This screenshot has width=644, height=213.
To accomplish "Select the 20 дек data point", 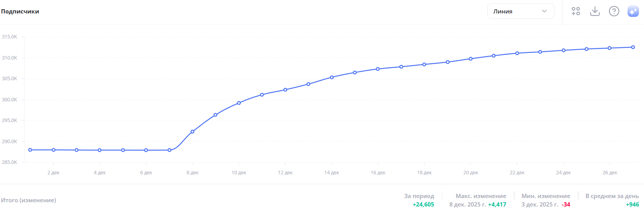I will coord(471,59).
